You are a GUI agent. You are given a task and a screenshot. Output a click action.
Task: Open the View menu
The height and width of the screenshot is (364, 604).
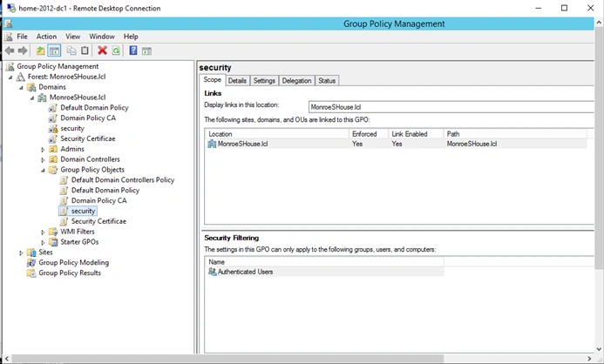[73, 37]
